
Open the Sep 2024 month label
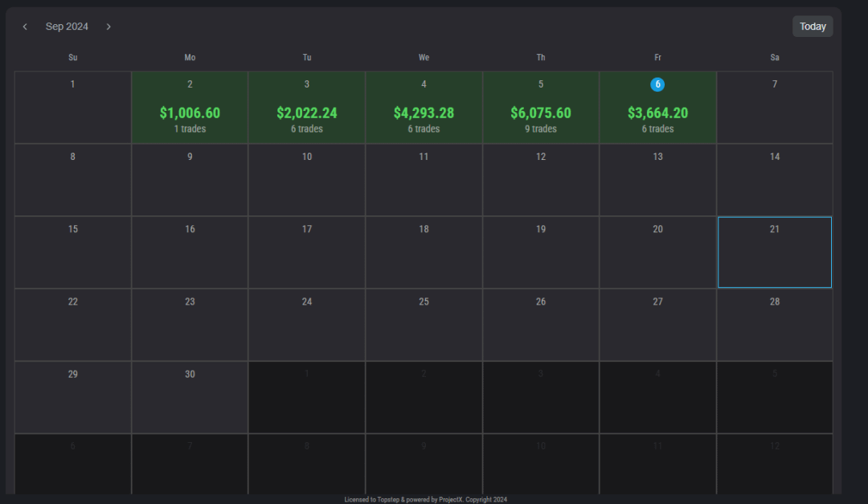(x=67, y=26)
